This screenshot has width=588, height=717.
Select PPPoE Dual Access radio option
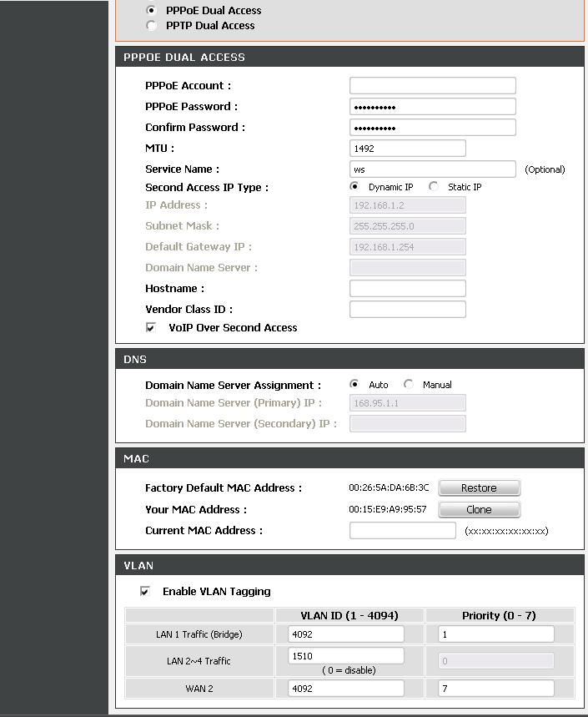click(x=151, y=11)
